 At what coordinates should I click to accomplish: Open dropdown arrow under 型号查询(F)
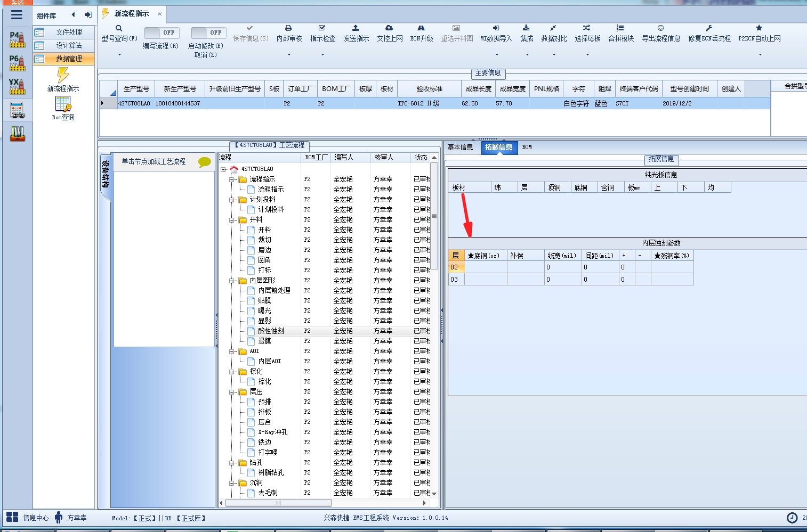pyautogui.click(x=119, y=54)
